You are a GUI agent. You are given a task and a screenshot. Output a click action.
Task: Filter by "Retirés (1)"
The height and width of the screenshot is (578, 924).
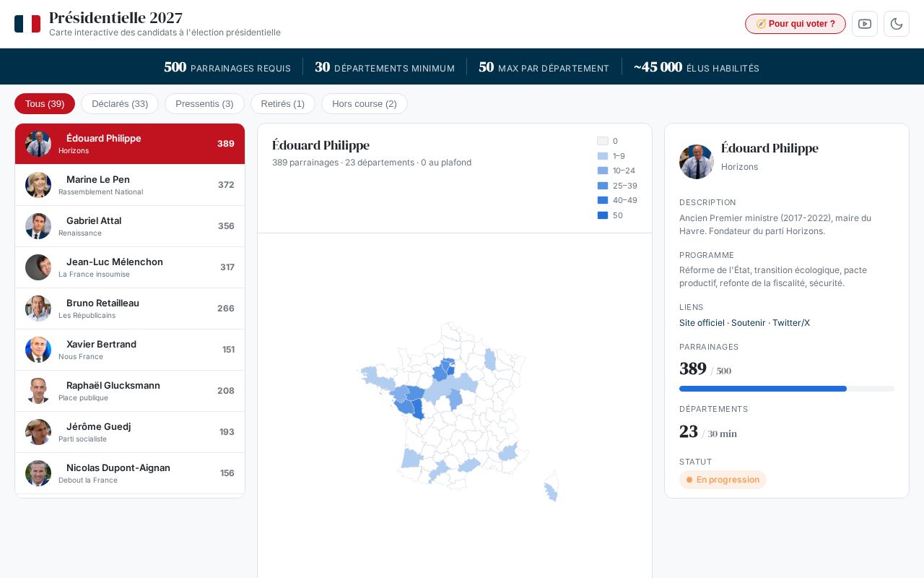[283, 104]
